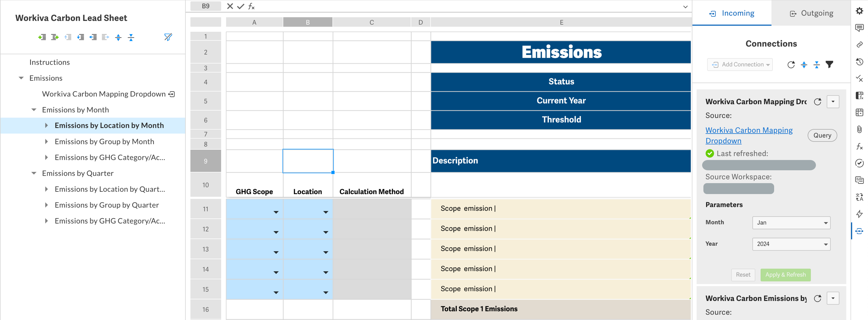Switch to the Outgoing tab
868x320 pixels.
pyautogui.click(x=811, y=13)
